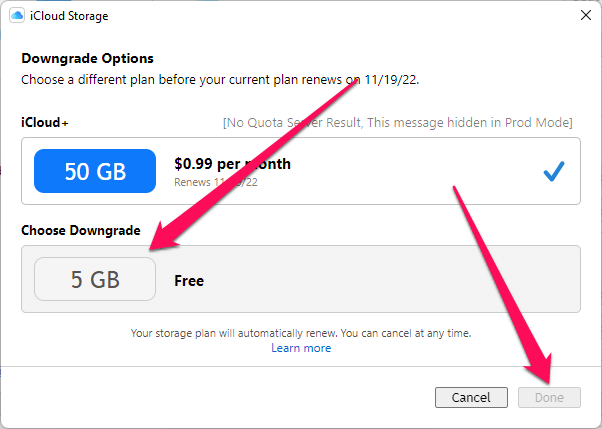Select the 5 GB downgrade badge

95,279
